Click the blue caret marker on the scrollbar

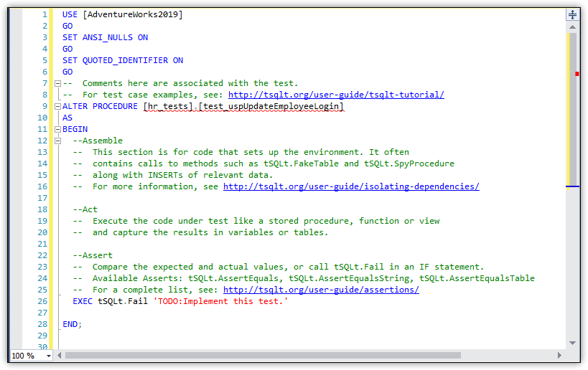pyautogui.click(x=572, y=186)
